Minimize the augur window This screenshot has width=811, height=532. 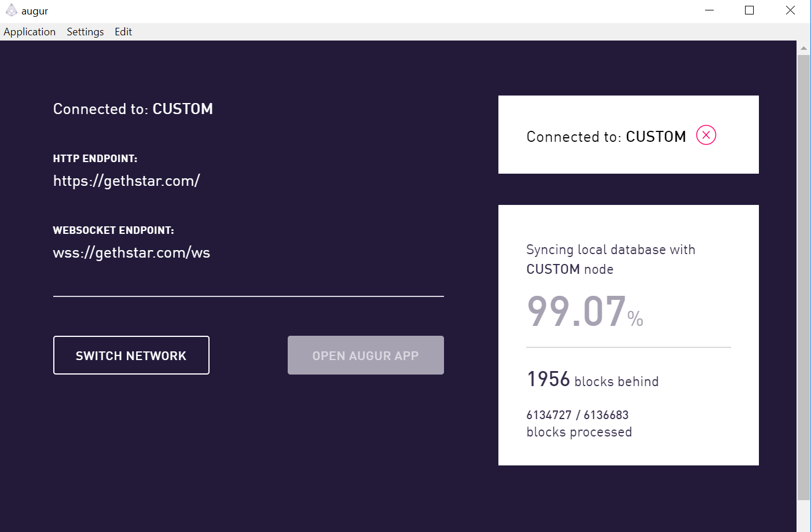710,10
